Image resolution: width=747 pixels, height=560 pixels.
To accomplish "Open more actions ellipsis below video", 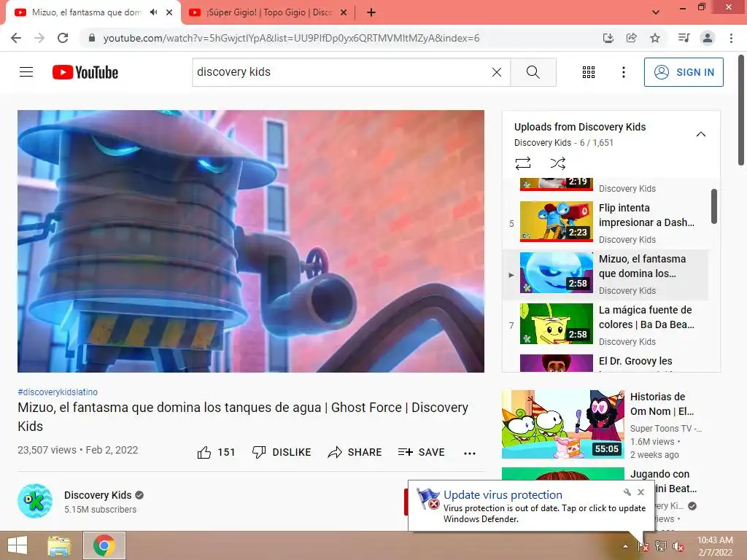I will coord(470,453).
